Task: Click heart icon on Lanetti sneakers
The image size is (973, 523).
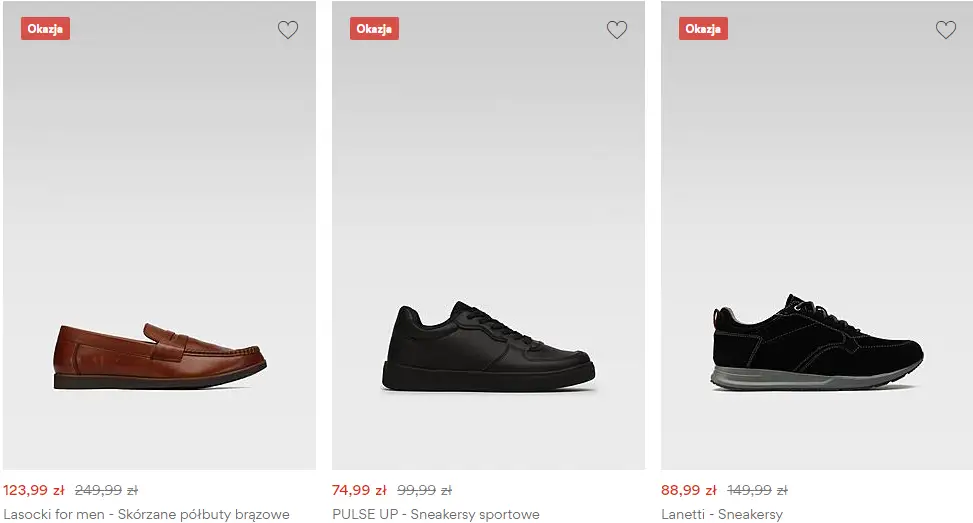Action: point(946,30)
